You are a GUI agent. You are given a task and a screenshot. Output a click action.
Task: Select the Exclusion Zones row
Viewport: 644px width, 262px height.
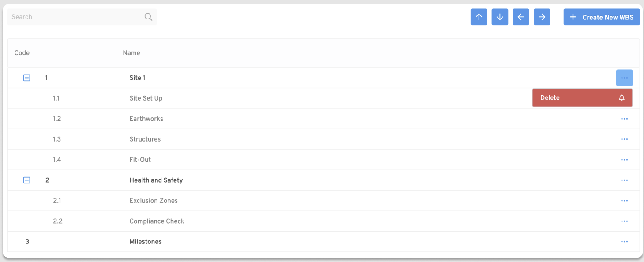[x=323, y=201]
